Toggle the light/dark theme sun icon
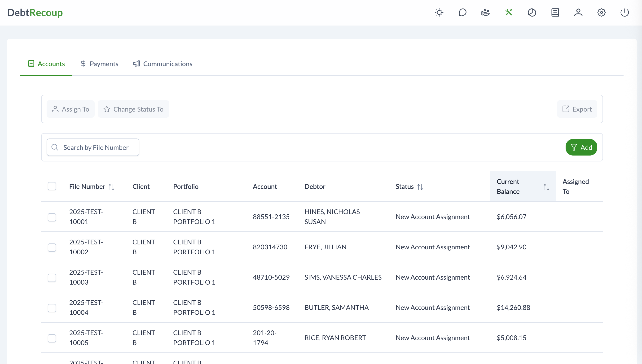The width and height of the screenshot is (642, 364). point(439,13)
